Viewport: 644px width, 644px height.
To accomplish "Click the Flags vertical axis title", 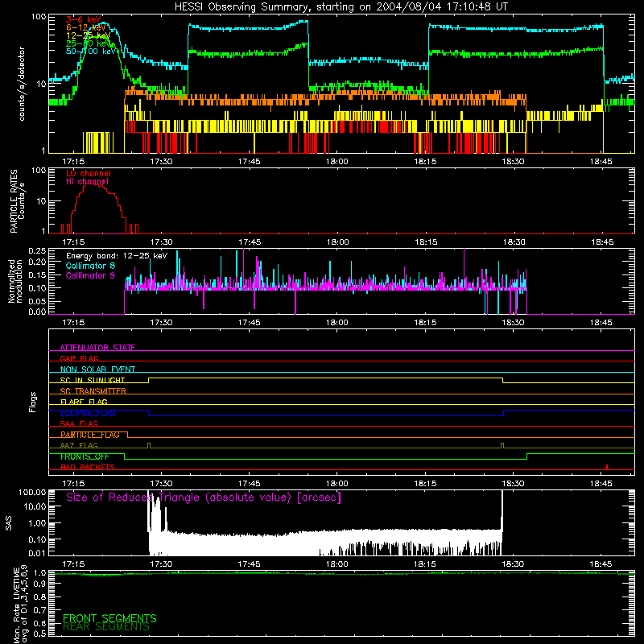I will pos(33,402).
